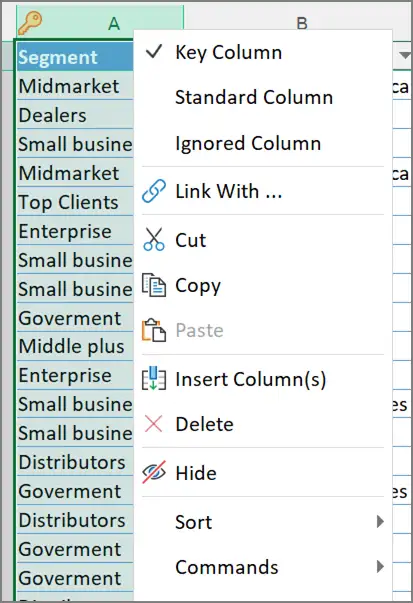This screenshot has height=603, width=413.
Task: Click the crossed-out eye Hide icon
Action: tap(154, 472)
